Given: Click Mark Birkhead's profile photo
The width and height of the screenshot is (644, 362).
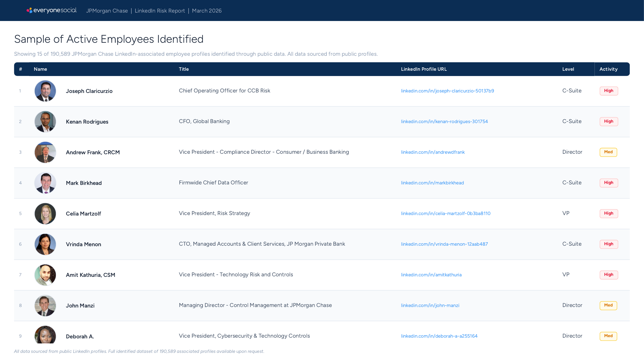Looking at the screenshot, I should click(x=45, y=183).
